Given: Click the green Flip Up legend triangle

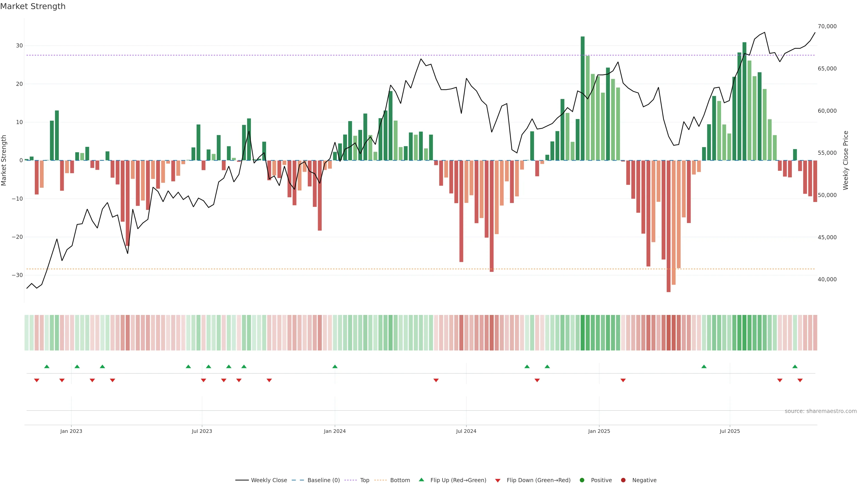Looking at the screenshot, I should click(x=421, y=480).
